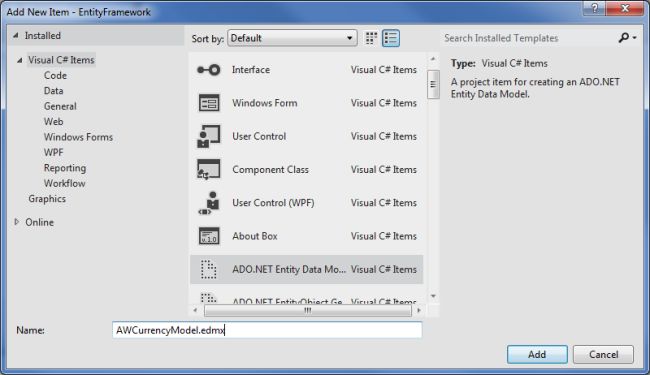Click the Add button
Viewport: 650px width, 375px height.
[537, 355]
